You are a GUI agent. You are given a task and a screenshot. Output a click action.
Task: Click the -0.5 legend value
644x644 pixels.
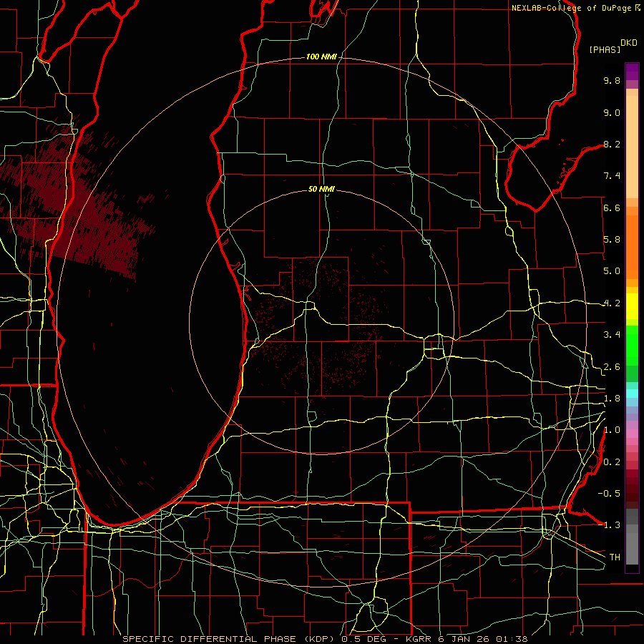(609, 494)
